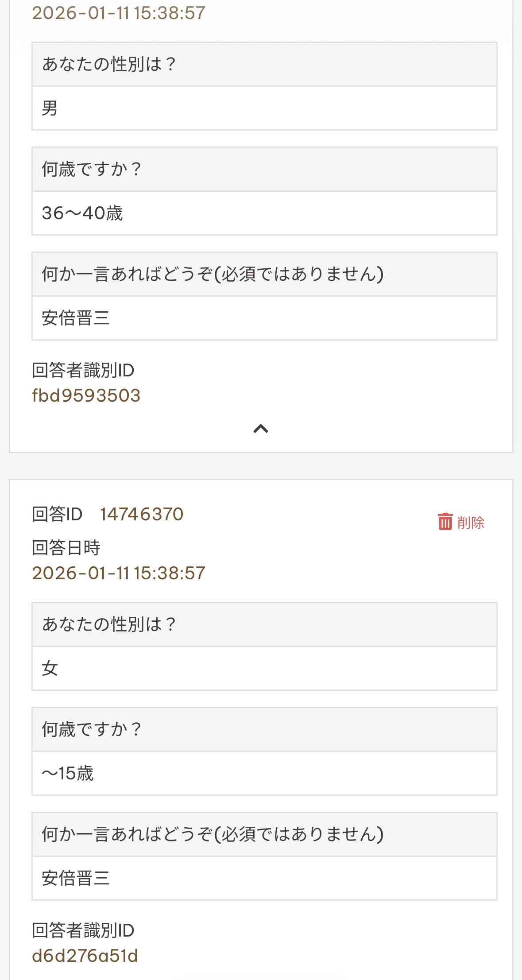The width and height of the screenshot is (522, 980).
Task: Click the 安倍晋三 comment above ID fbd9593503
Action: 76,318
